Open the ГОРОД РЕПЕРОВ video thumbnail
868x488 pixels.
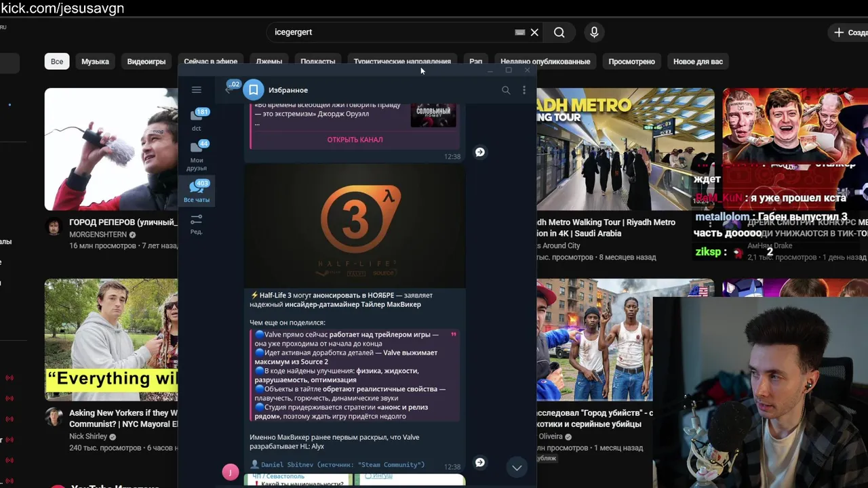111,149
